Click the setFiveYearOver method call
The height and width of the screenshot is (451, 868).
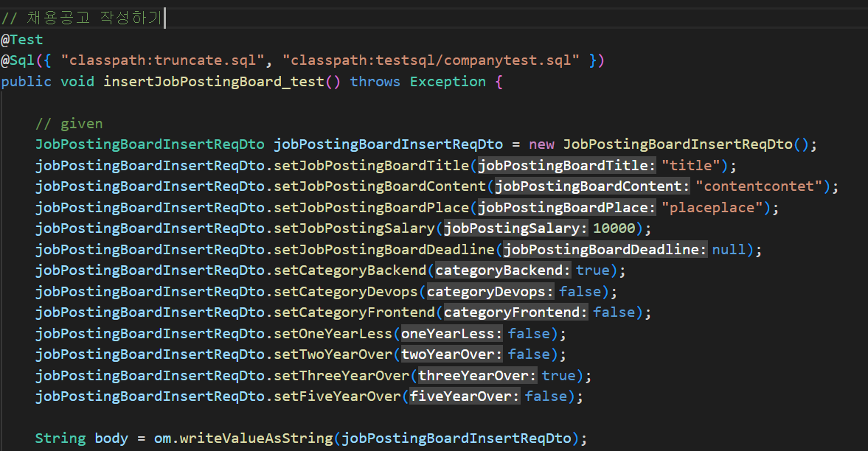(338, 396)
